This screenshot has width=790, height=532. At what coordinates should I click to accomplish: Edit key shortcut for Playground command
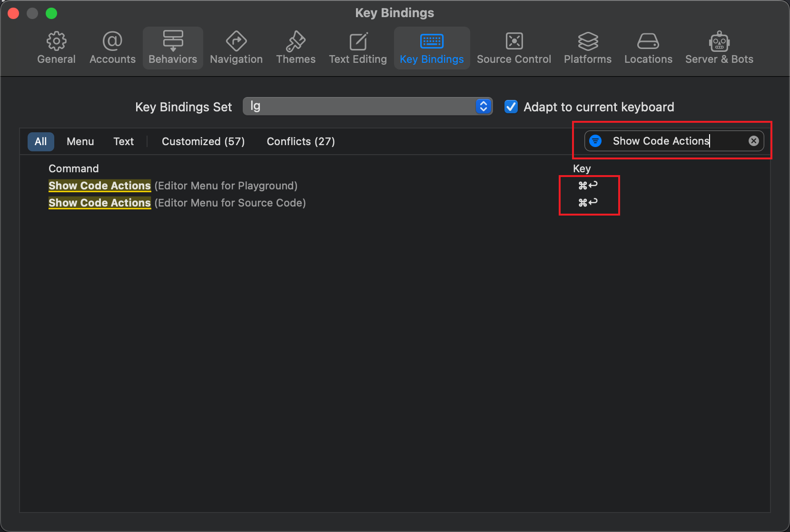coord(588,186)
